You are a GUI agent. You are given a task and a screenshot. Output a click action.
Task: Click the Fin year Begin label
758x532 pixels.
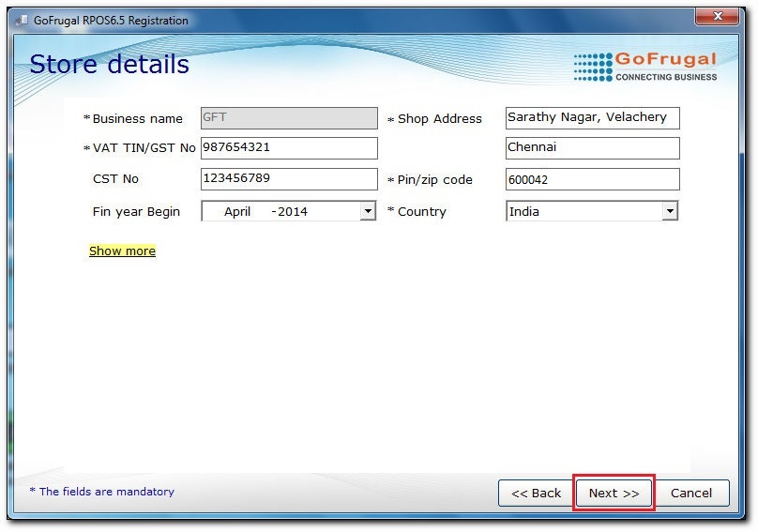point(136,211)
